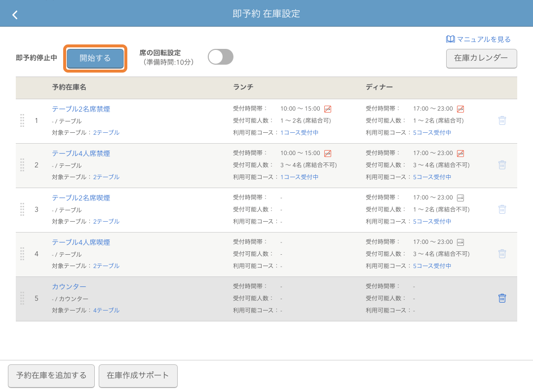Open the テーブル2名席禁煙 inventory name link

pyautogui.click(x=81, y=109)
